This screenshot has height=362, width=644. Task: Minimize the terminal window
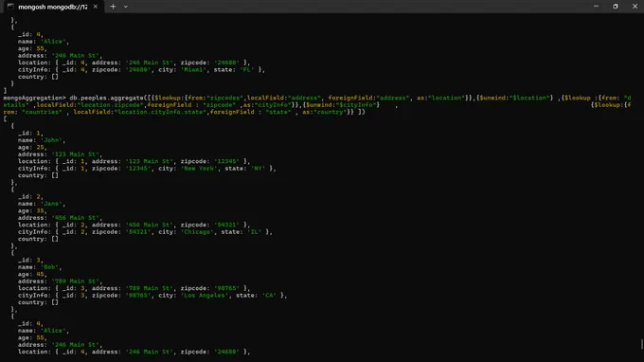[596, 7]
